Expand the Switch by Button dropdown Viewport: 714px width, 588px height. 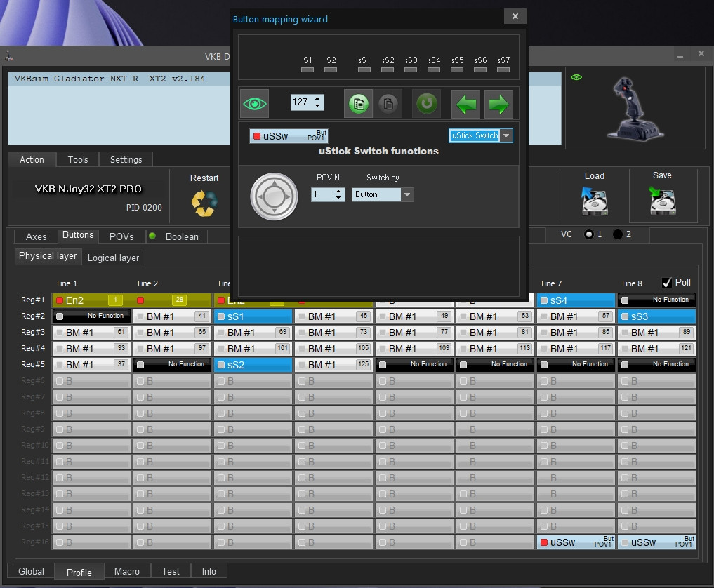tap(406, 194)
